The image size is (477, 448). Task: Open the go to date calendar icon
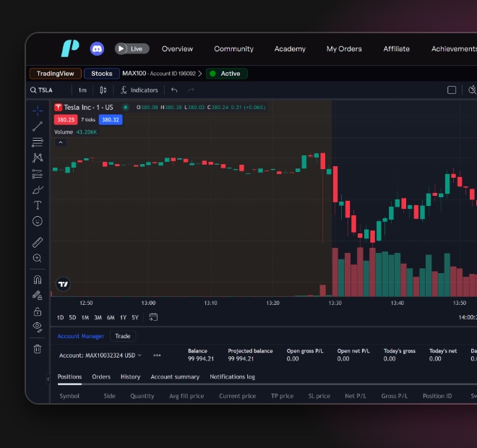click(153, 317)
